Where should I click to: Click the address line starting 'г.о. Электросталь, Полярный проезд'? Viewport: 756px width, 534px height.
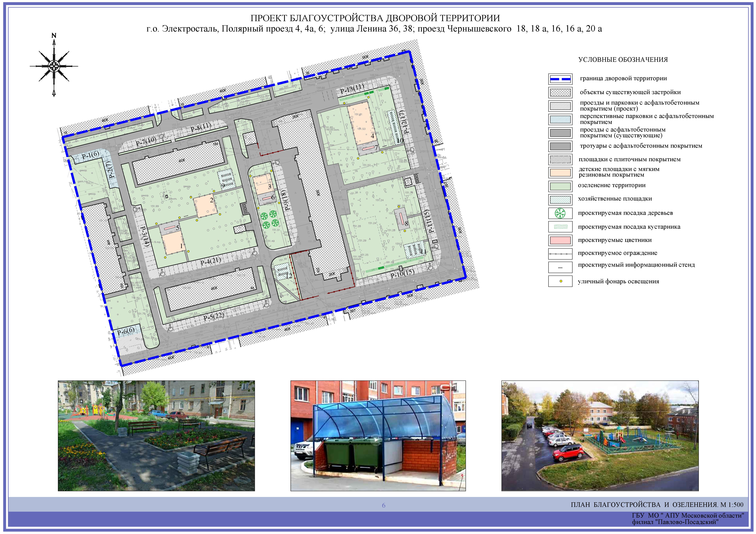point(374,29)
